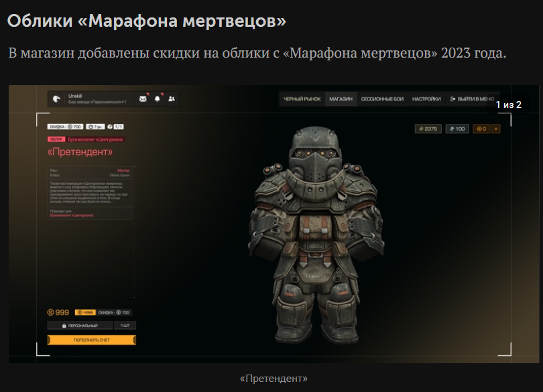
Task: Click the 100 currency balance
Action: [x=457, y=129]
